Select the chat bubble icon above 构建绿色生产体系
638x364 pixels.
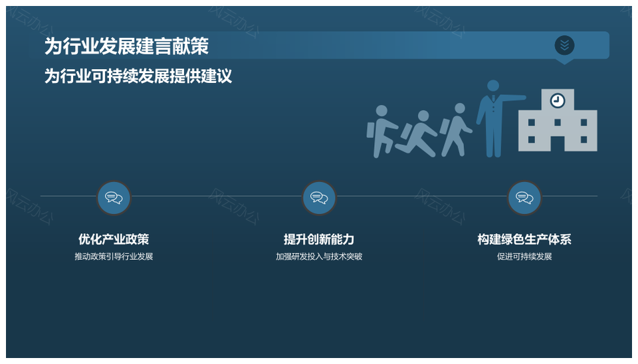point(524,198)
